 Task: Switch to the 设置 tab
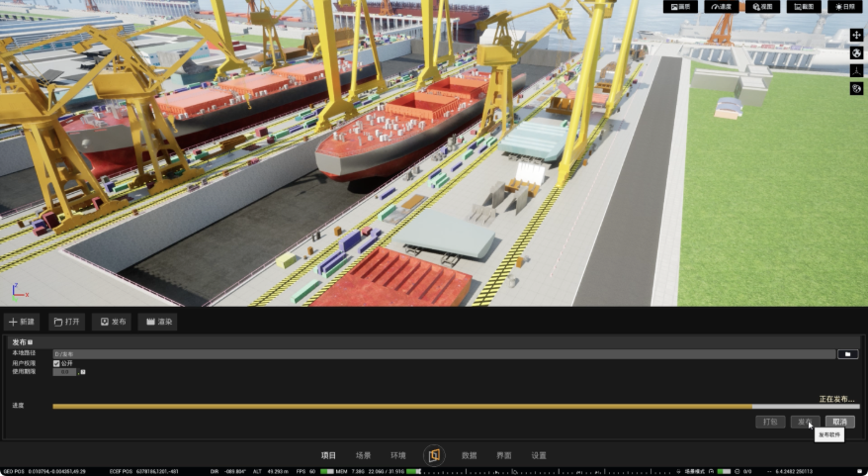[539, 455]
